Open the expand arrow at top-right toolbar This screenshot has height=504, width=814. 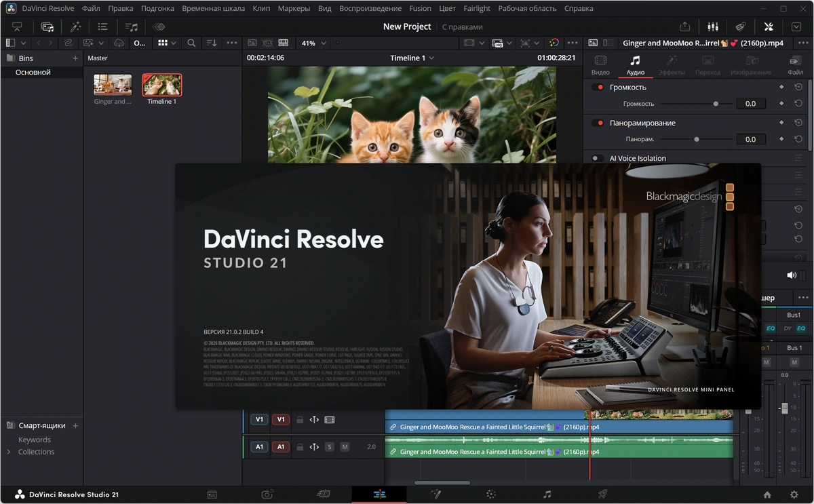point(797,26)
